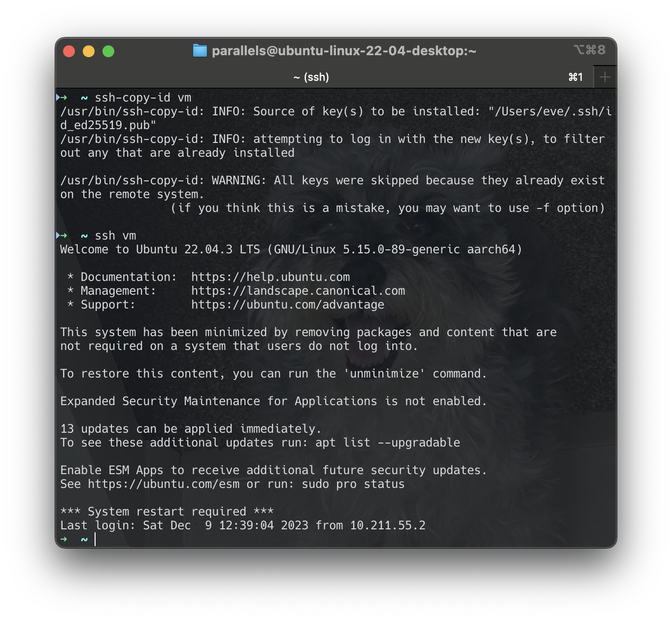Click the green prompt arrow beside "ssh-copy-id vm"

(64, 98)
